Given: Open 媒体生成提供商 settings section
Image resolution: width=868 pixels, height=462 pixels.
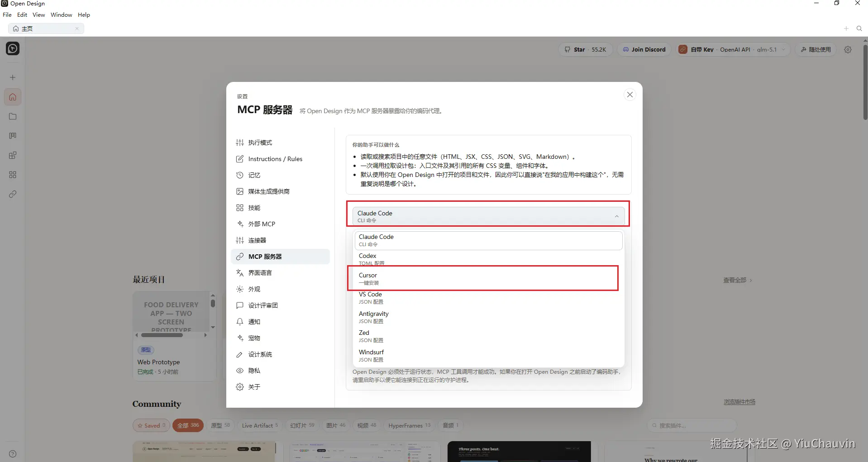Looking at the screenshot, I should pos(281,191).
